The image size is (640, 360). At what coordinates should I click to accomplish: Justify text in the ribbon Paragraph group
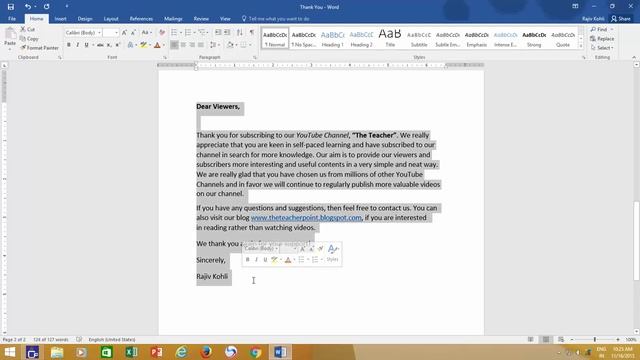[x=201, y=45]
